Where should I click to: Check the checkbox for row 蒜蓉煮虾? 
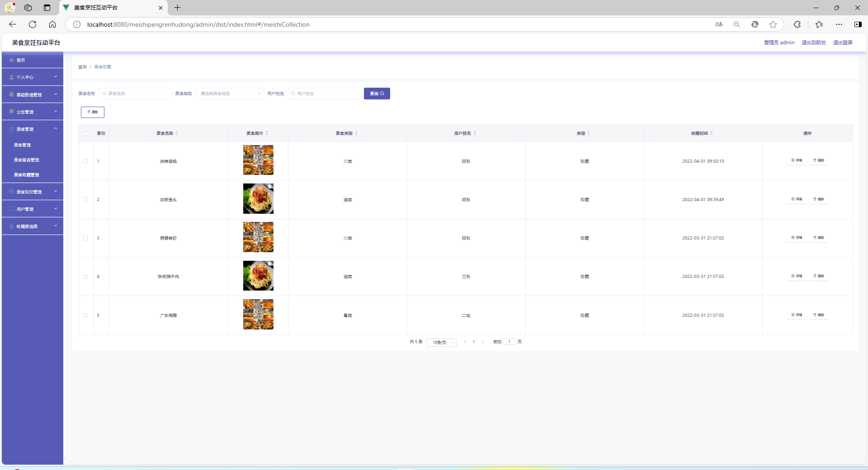click(x=85, y=238)
